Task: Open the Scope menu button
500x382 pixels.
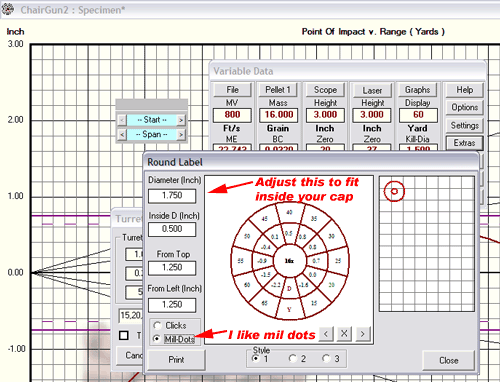Action: [325, 90]
